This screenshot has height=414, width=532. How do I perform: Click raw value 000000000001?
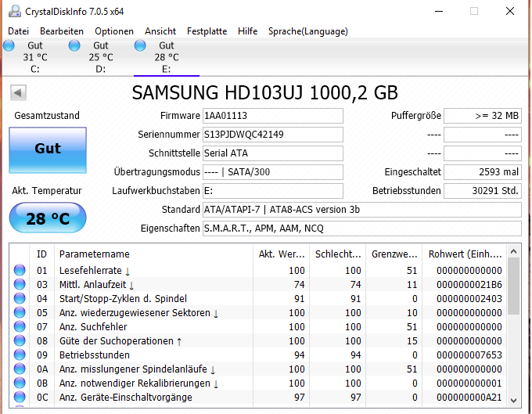coord(469,383)
